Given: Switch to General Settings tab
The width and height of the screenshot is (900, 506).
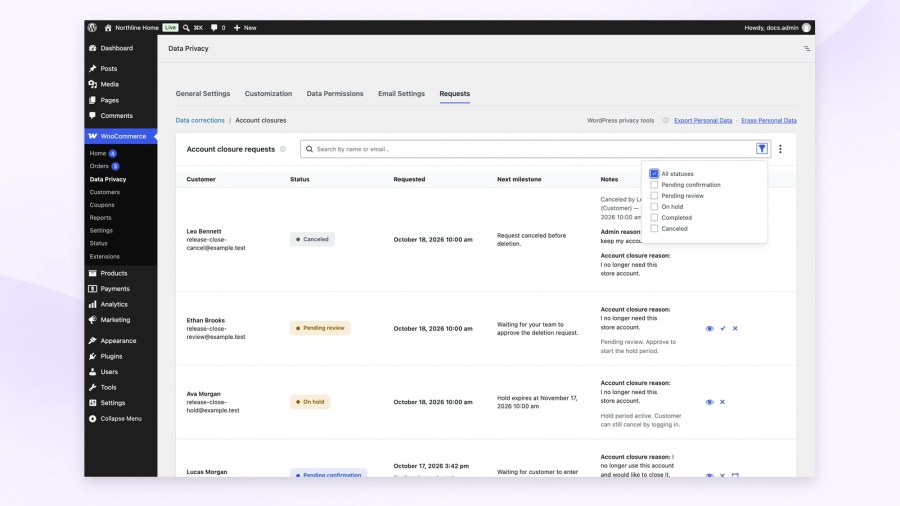Looking at the screenshot, I should (203, 94).
